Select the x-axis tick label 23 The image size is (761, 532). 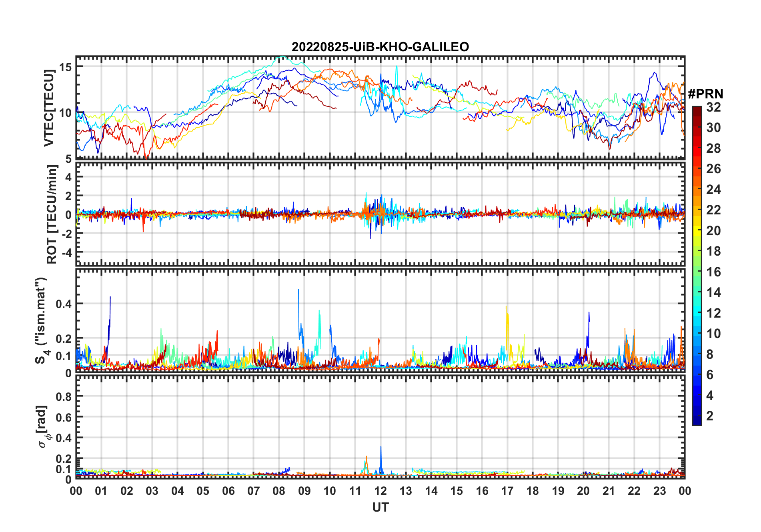(x=659, y=491)
